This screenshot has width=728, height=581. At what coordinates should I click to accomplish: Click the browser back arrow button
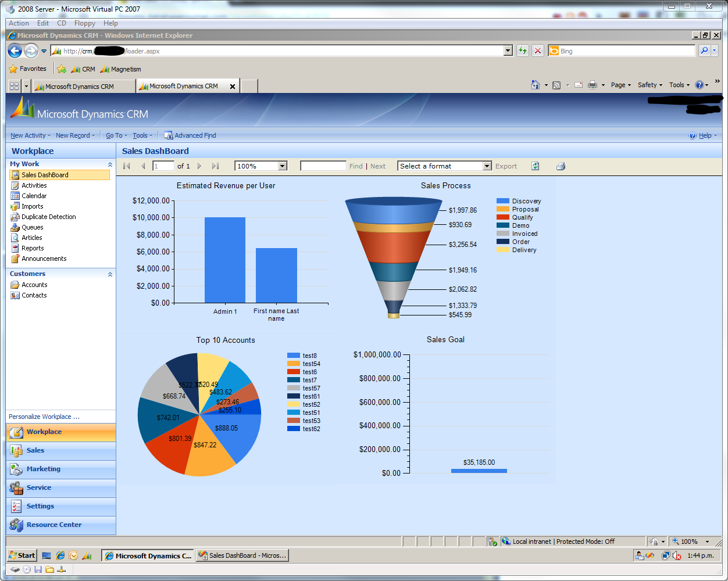(15, 51)
